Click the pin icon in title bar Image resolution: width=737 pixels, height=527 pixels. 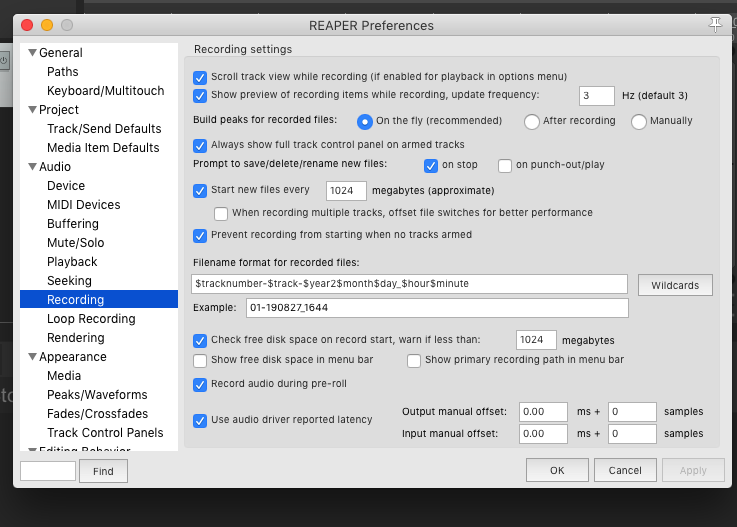[715, 25]
